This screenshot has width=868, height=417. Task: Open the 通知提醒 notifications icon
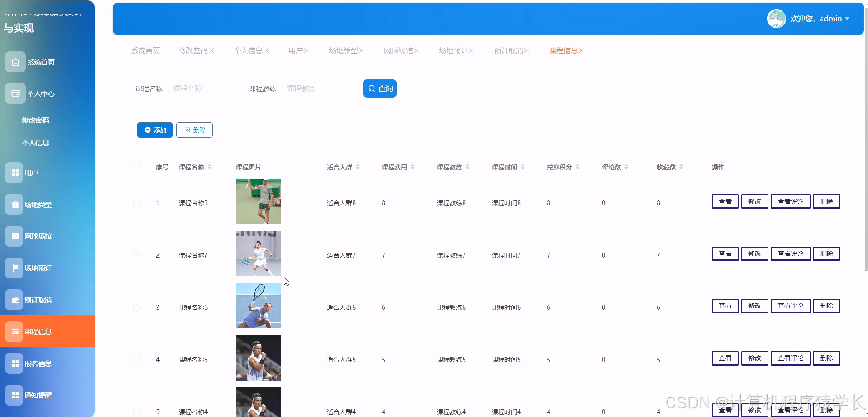(x=14, y=395)
